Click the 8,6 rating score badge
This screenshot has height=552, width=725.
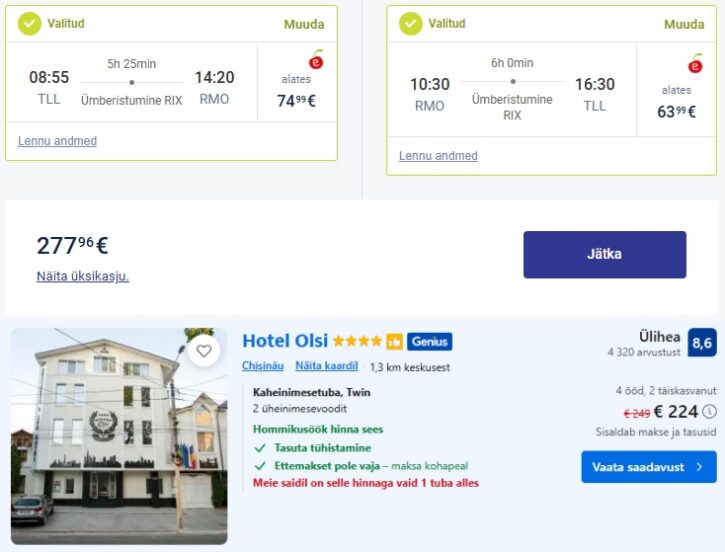coord(702,343)
